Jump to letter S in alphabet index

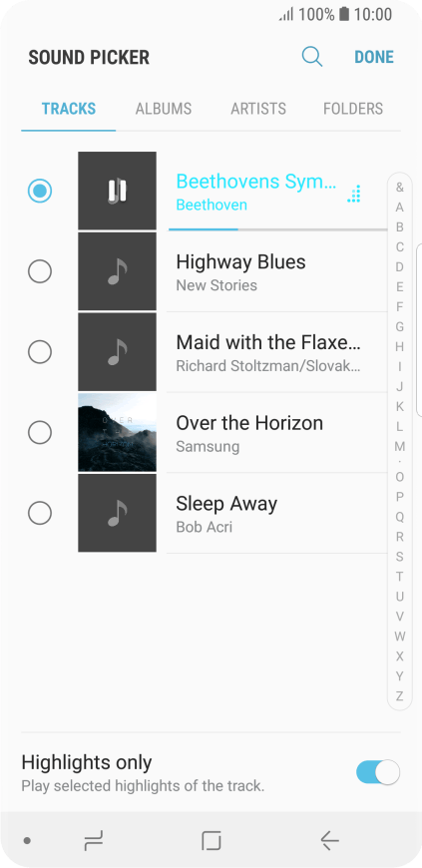399,557
